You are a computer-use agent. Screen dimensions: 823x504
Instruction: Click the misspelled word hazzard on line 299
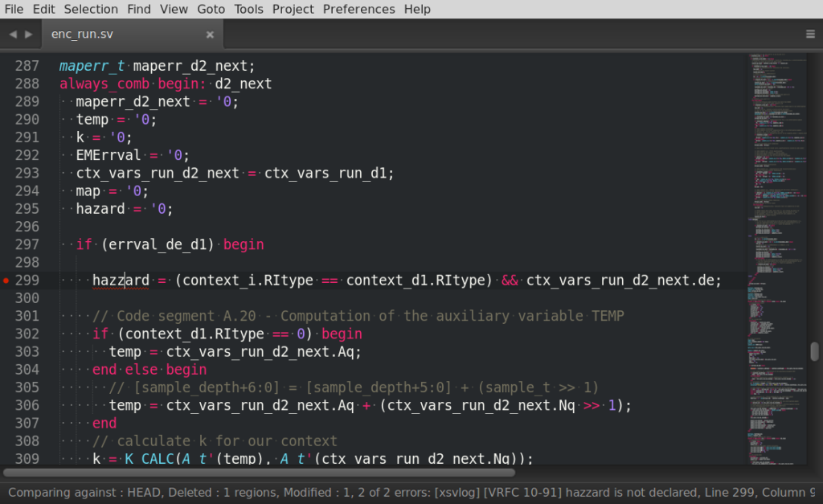121,281
